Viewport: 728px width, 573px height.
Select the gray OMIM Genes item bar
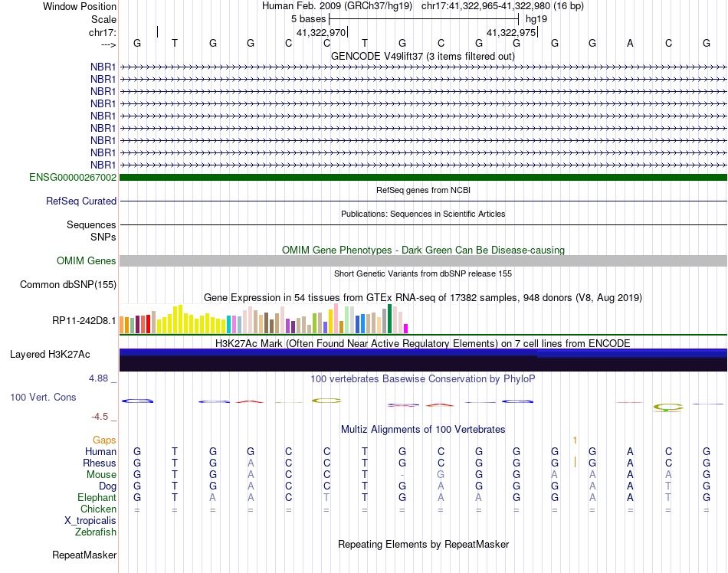[423, 260]
